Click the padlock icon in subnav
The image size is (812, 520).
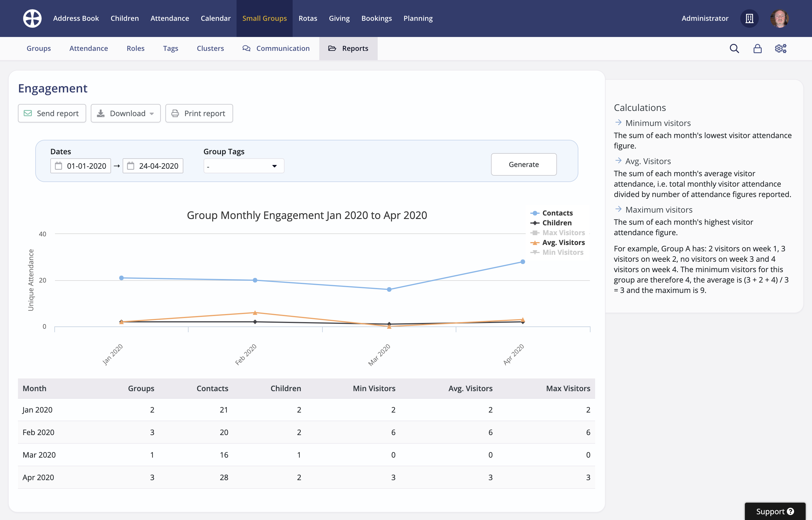757,49
